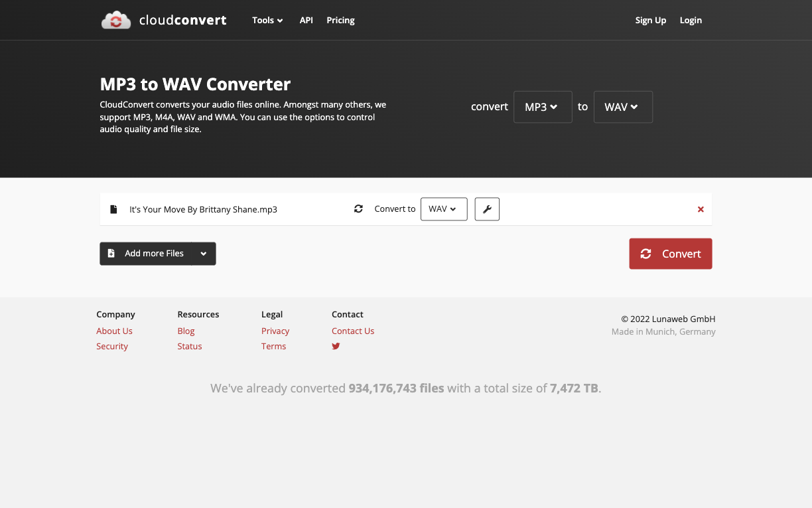Open the wrench options icon for the file

(487, 209)
